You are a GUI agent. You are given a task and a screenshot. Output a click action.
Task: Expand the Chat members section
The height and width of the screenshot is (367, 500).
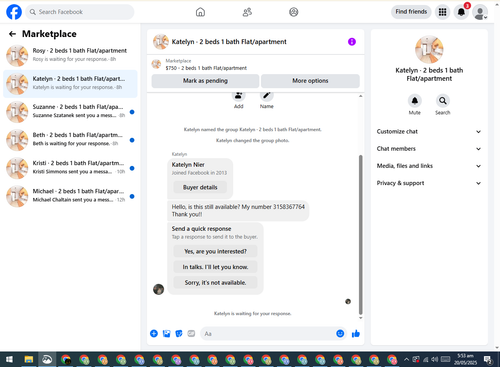pyautogui.click(x=429, y=149)
